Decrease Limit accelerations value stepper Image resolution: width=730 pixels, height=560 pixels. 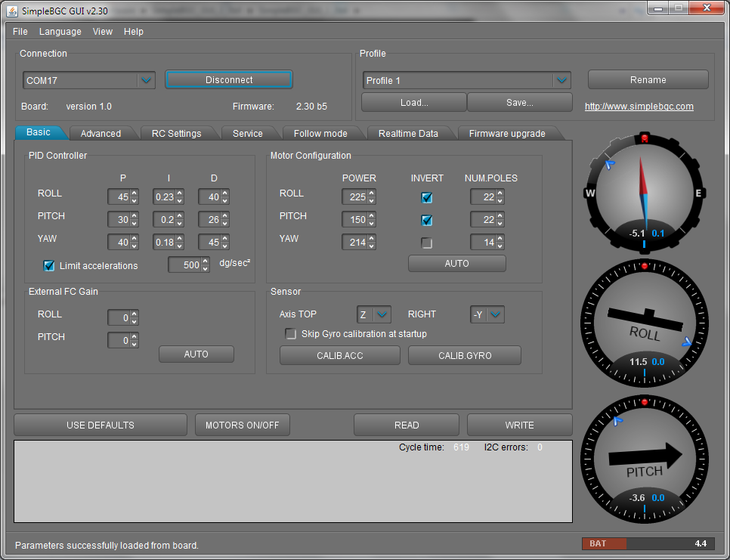(206, 269)
